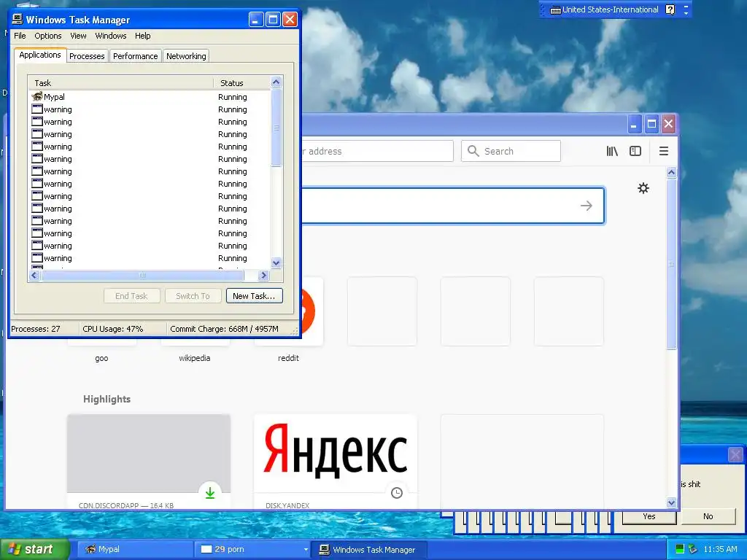Click the Mypal raccoon icon in task list

[x=37, y=97]
